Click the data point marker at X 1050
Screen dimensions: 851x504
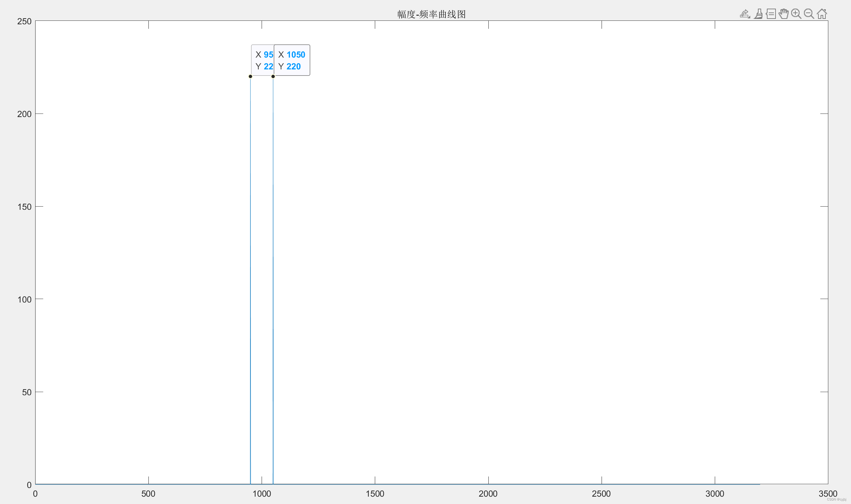click(273, 76)
